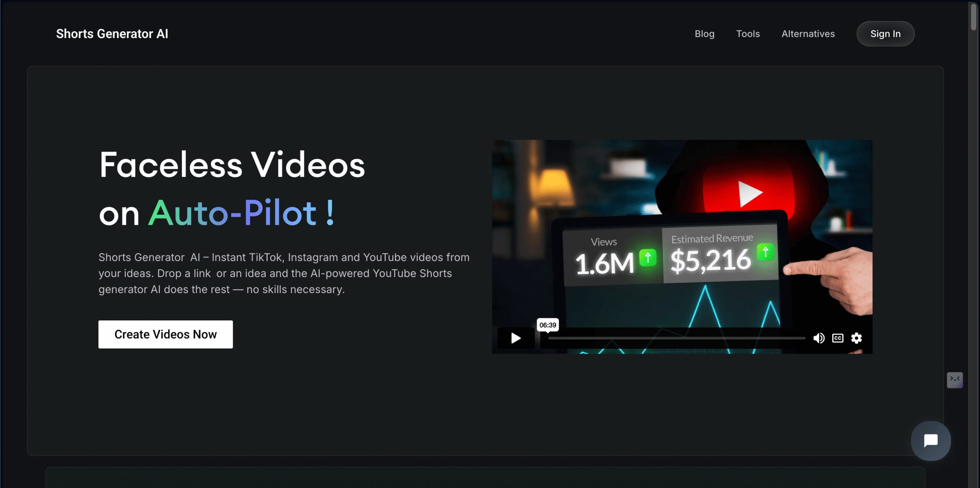The width and height of the screenshot is (980, 488).
Task: Play the video using the player play button
Action: pos(516,338)
